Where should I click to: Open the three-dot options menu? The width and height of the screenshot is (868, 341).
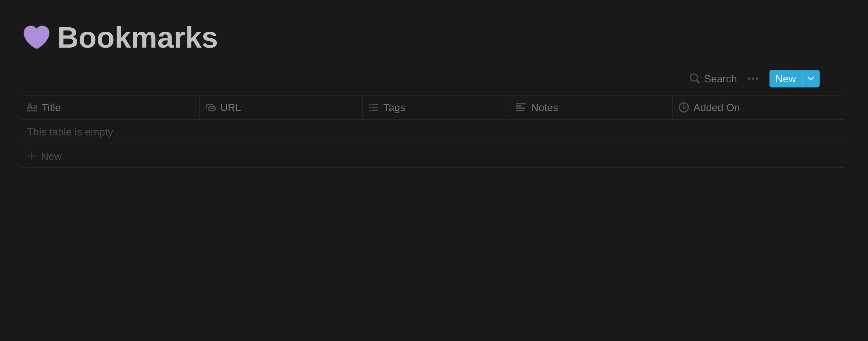(753, 78)
